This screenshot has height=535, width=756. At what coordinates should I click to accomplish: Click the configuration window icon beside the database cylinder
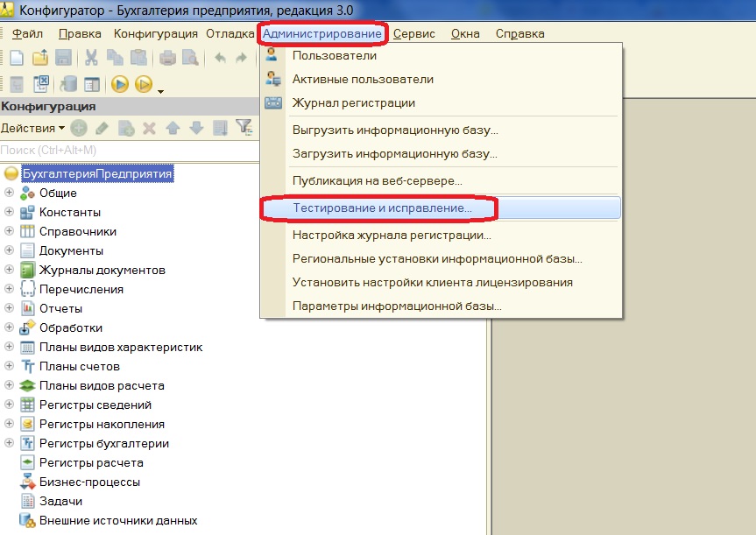92,84
